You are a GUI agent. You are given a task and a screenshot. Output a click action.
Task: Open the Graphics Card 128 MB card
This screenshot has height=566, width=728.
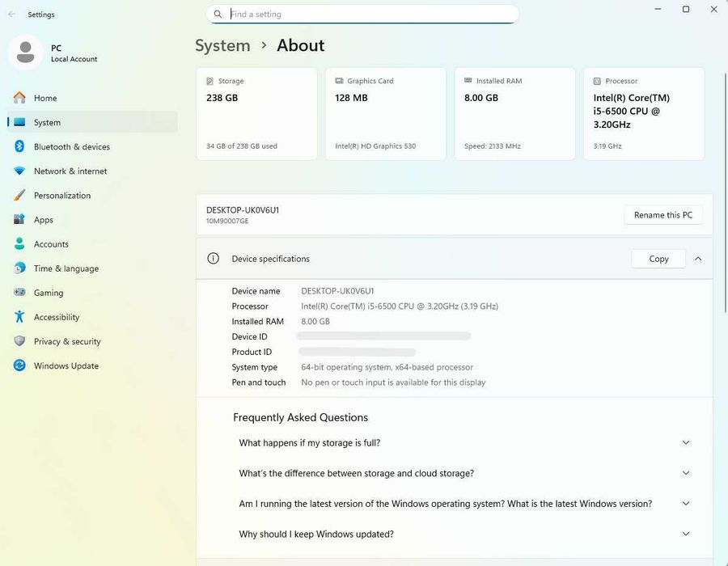(x=386, y=114)
